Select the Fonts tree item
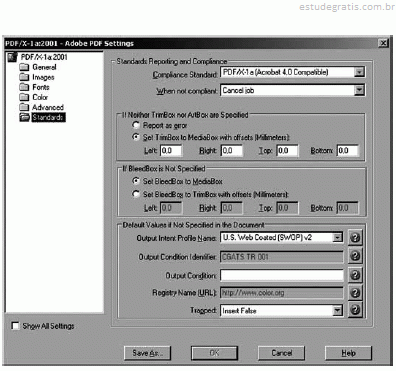 click(41, 87)
